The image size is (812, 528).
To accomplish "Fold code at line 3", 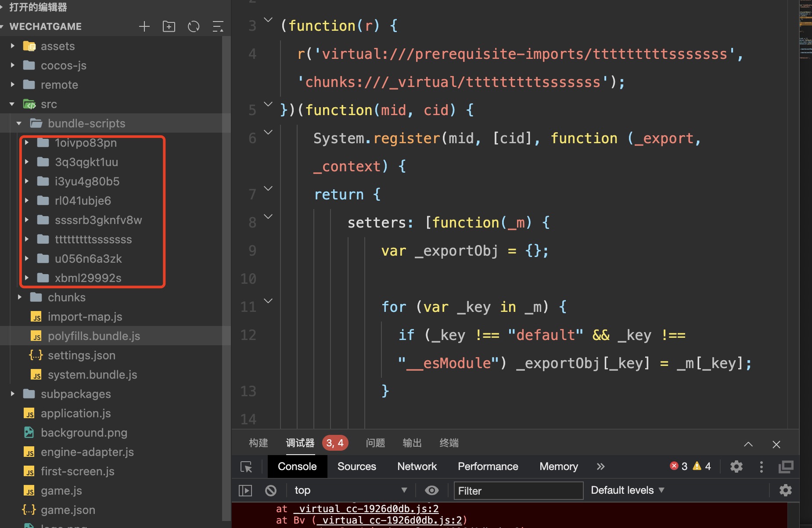I will pyautogui.click(x=268, y=20).
